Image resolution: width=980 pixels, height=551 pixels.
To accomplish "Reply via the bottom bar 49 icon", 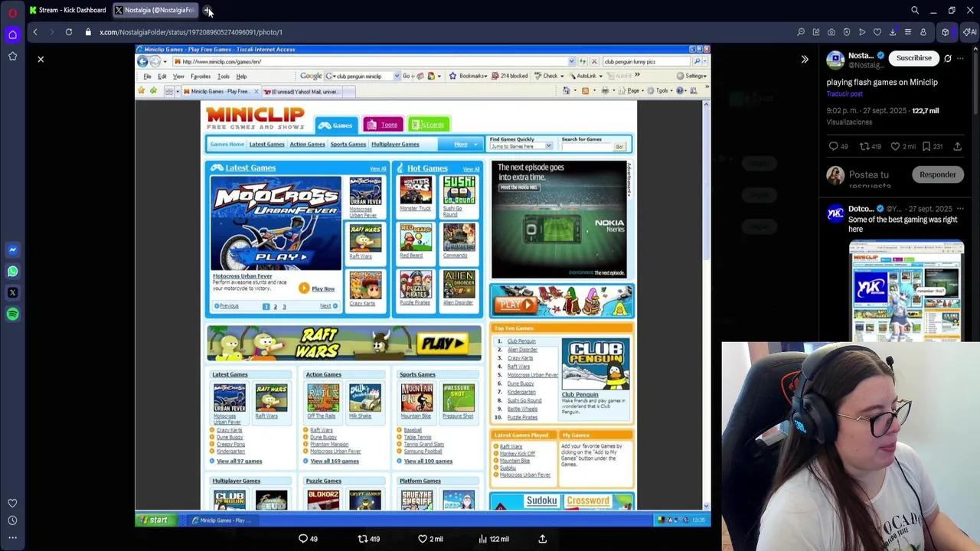I will (308, 539).
